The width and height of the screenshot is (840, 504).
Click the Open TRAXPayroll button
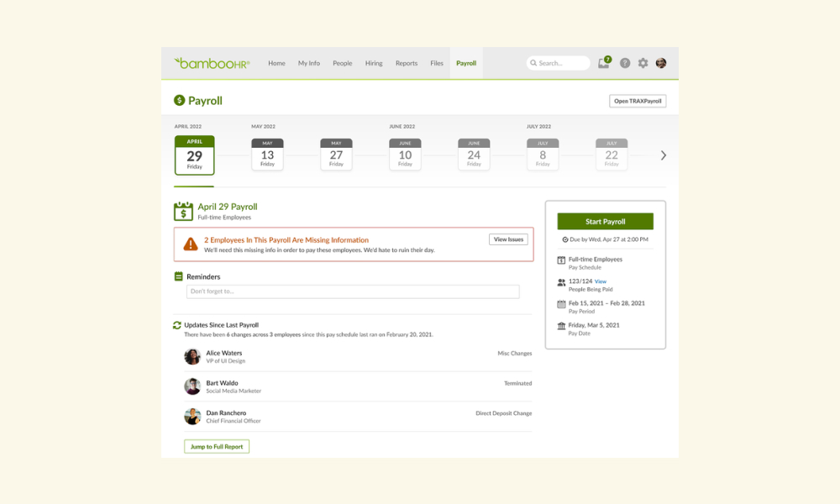pos(638,101)
